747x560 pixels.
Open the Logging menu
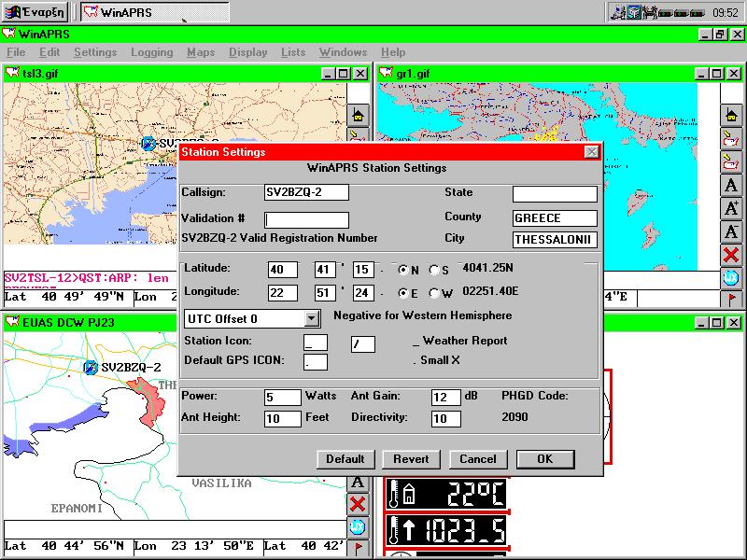pyautogui.click(x=152, y=52)
